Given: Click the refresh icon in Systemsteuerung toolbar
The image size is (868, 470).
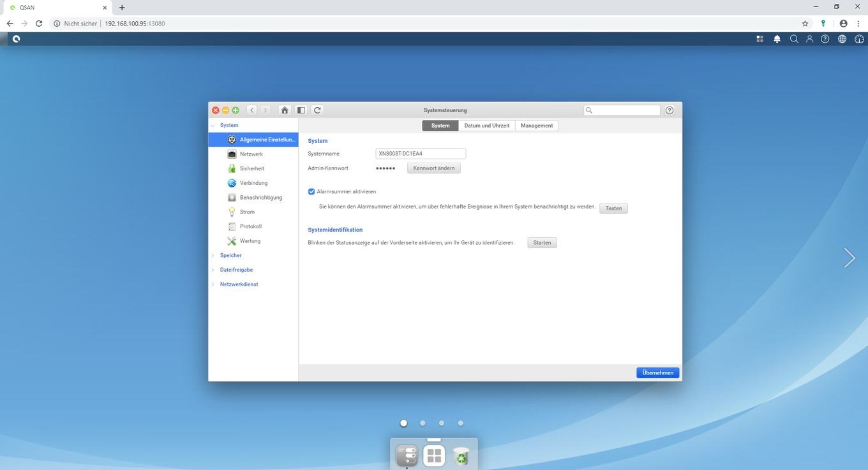Looking at the screenshot, I should (x=317, y=110).
